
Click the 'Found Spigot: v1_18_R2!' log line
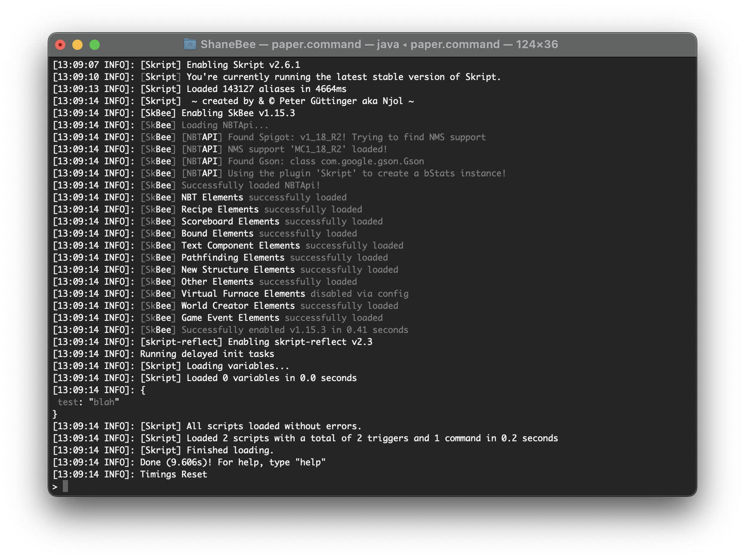[269, 137]
